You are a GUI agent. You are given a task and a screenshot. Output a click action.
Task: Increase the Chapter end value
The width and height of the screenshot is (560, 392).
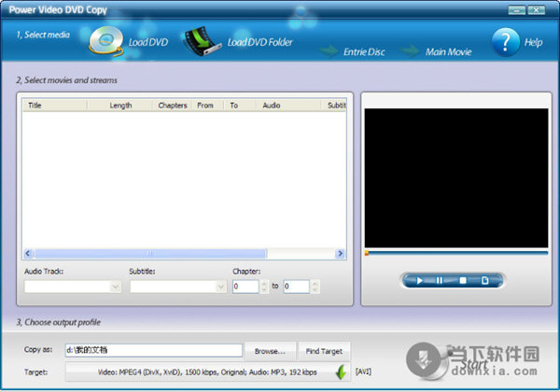click(315, 284)
